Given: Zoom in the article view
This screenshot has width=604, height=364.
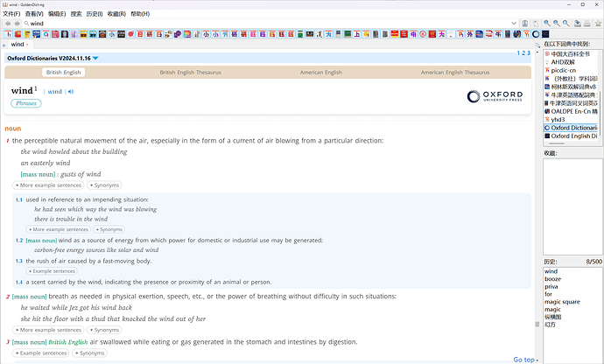Looking at the screenshot, I should [x=547, y=24].
